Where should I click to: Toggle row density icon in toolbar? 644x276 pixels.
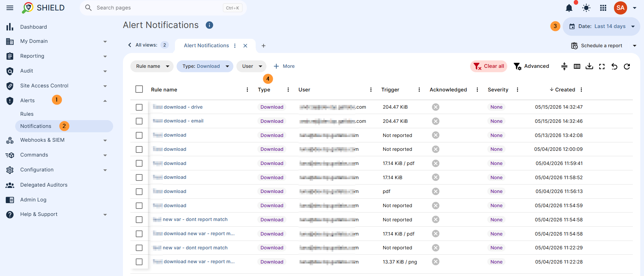[x=564, y=66]
